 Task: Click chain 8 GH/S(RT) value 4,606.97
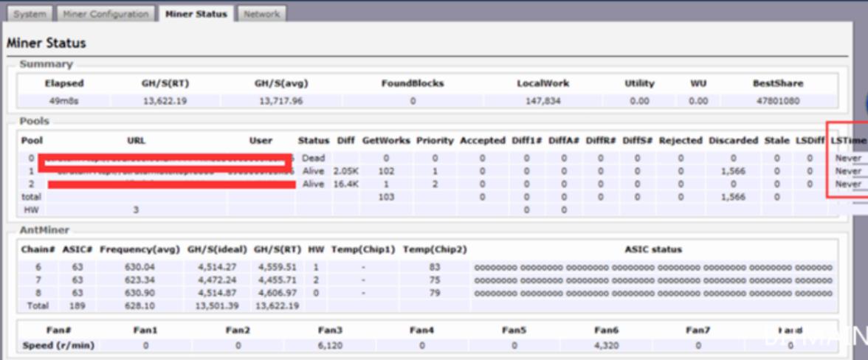click(x=276, y=293)
